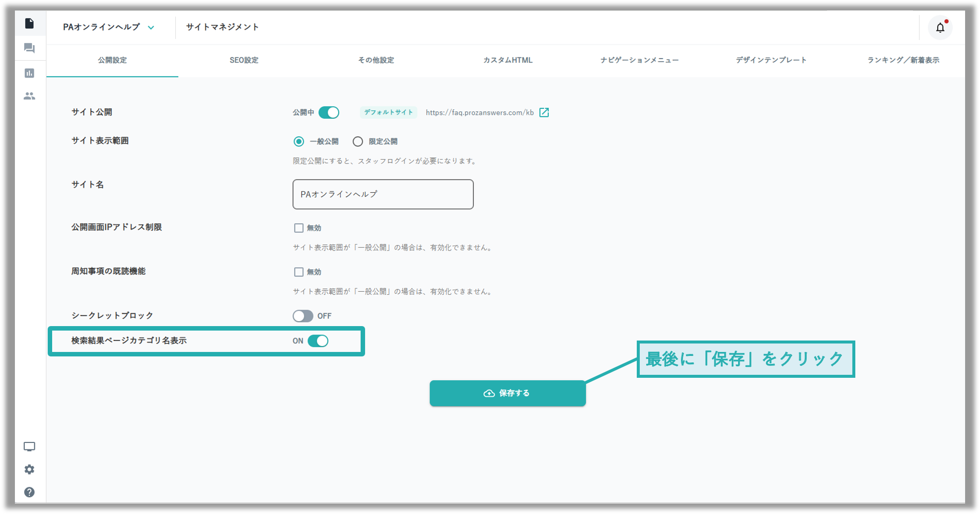Open the faq.prozanswers.com/kb URL
The width and height of the screenshot is (980, 514).
[x=480, y=112]
